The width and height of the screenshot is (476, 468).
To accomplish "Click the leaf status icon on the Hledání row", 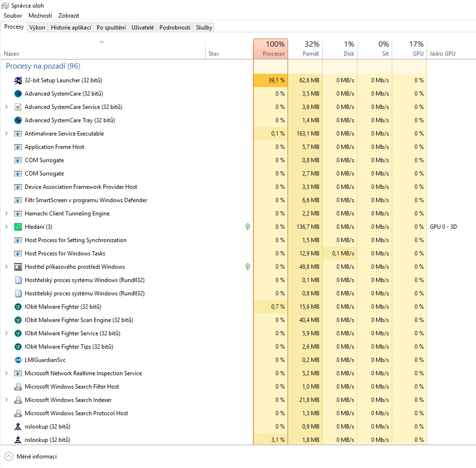I will [x=248, y=227].
